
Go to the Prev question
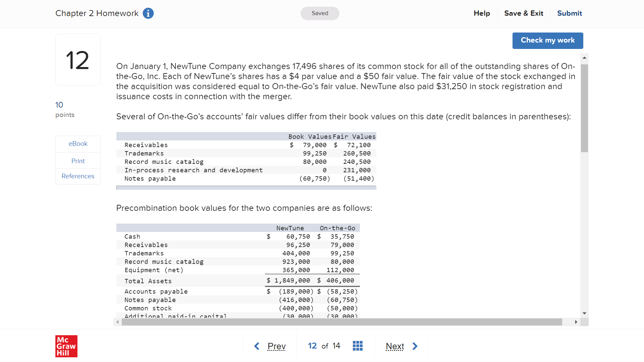[276, 346]
